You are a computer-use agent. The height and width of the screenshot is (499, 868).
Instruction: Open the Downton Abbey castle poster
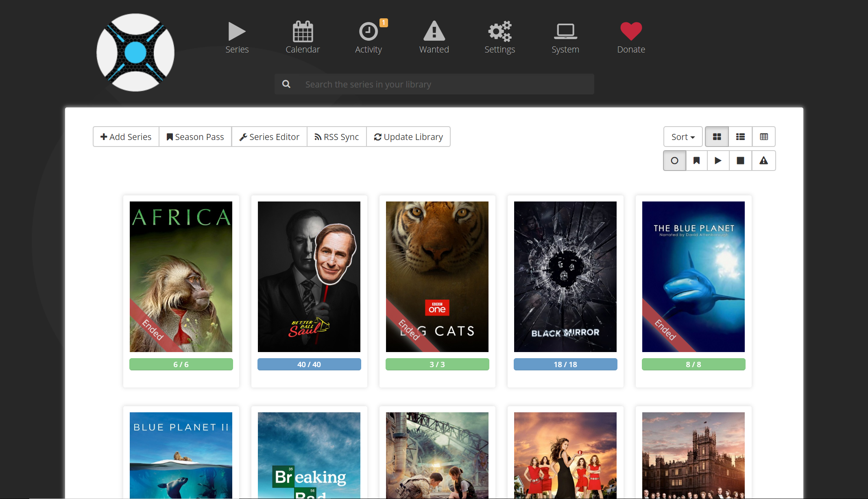click(x=694, y=455)
